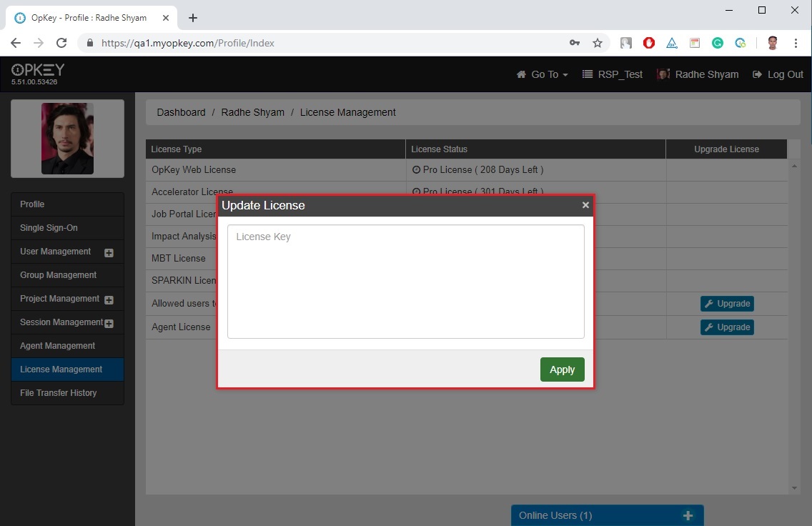
Task: Open the Go To dropdown menu
Action: [543, 74]
